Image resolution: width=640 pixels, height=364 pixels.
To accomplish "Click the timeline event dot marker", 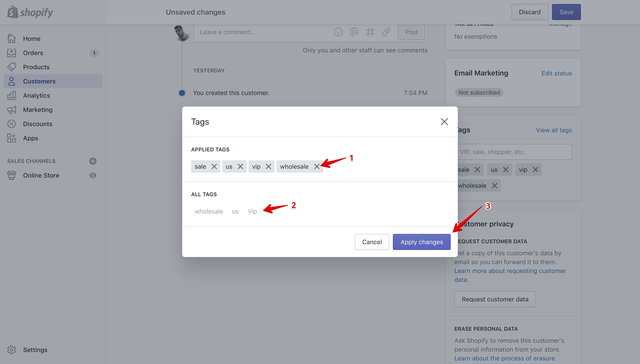I will pyautogui.click(x=182, y=93).
